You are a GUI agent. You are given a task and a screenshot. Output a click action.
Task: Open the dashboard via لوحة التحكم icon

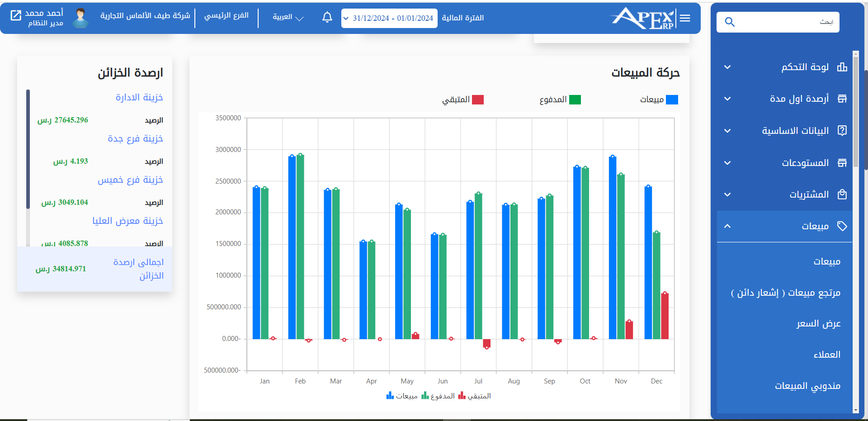[843, 67]
